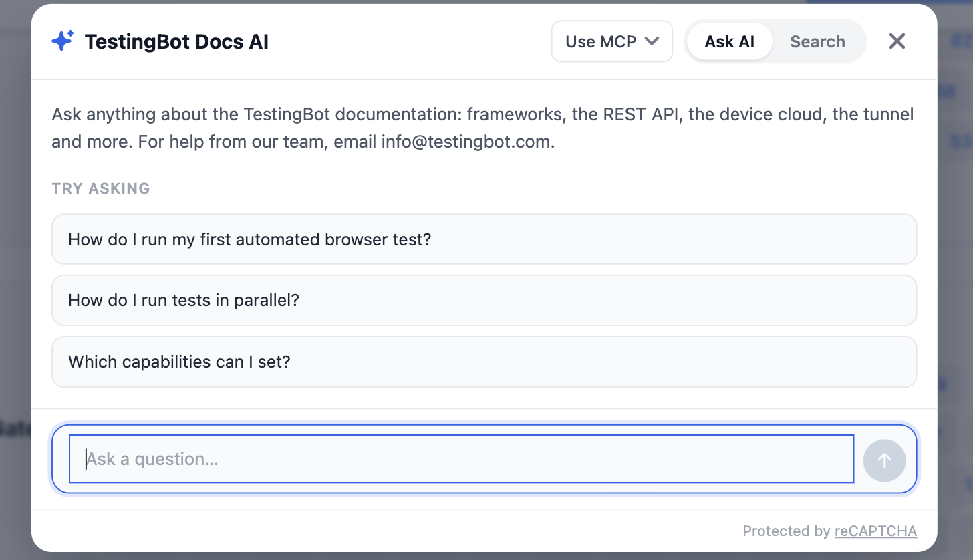
Task: Open the reCAPTCHA link
Action: [x=875, y=531]
